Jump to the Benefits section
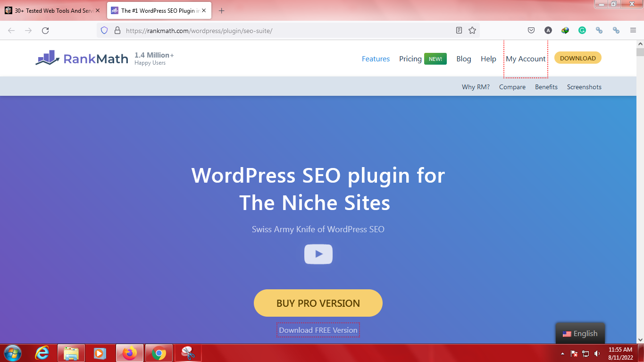The height and width of the screenshot is (362, 644). pyautogui.click(x=546, y=87)
